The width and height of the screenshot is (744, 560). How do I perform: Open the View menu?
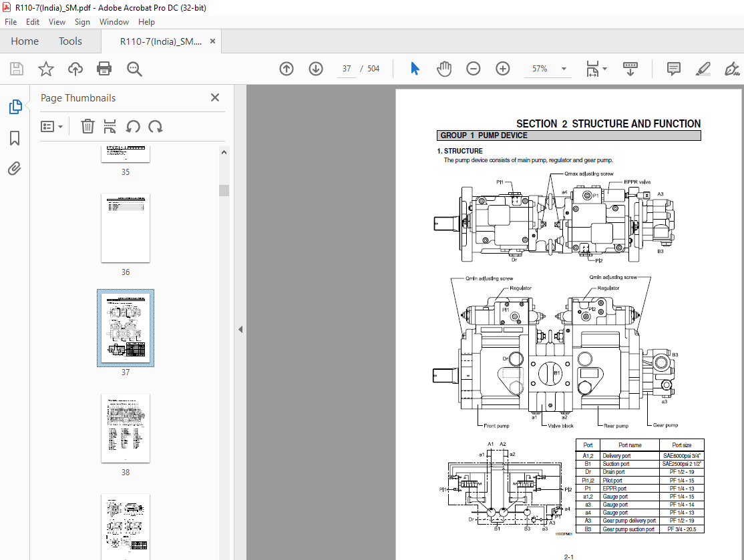[x=57, y=22]
